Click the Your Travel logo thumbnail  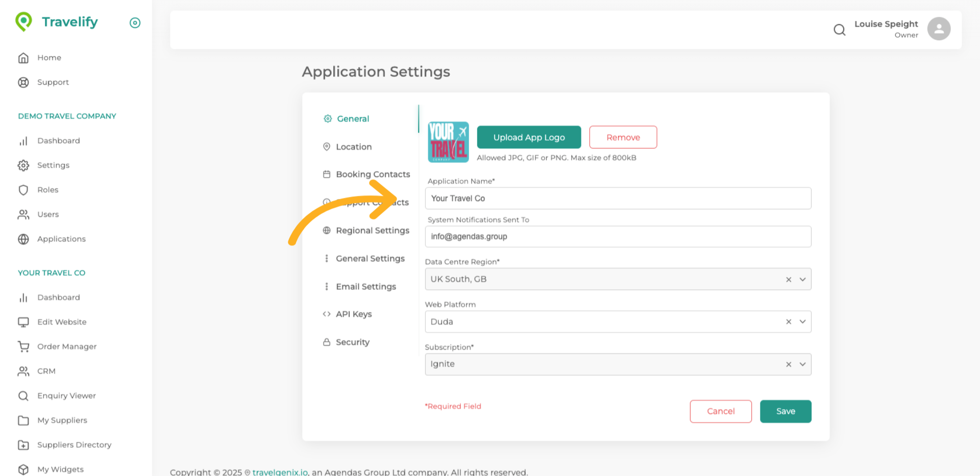tap(448, 142)
